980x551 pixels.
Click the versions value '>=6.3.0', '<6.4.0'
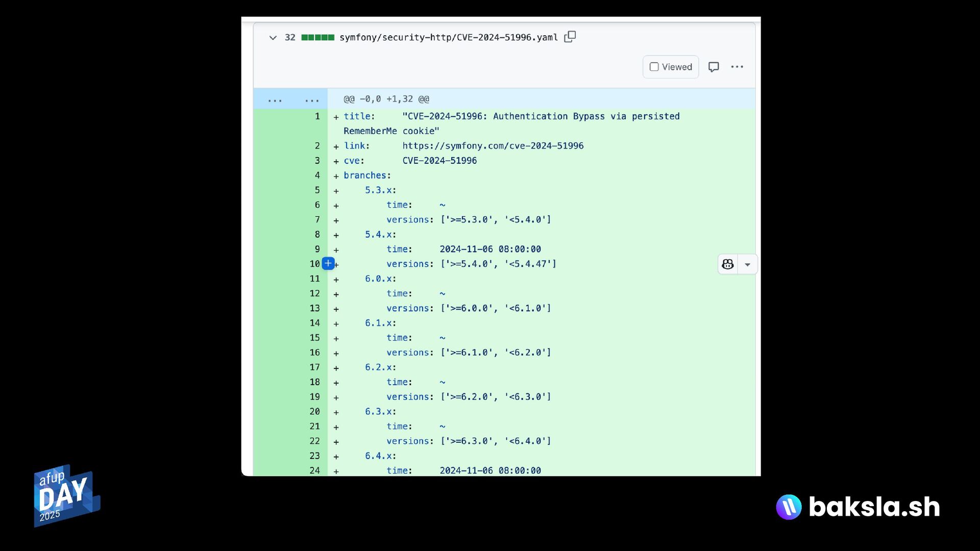496,441
